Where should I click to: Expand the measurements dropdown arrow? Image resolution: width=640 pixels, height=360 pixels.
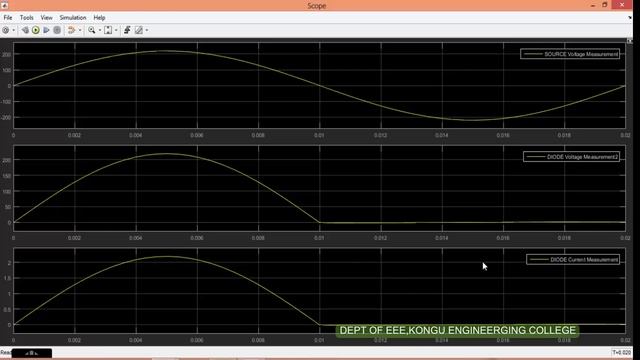[x=147, y=30]
